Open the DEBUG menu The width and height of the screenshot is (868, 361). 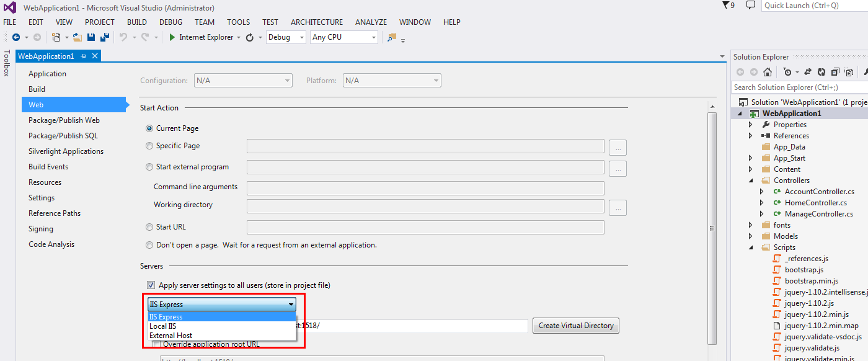(x=170, y=22)
